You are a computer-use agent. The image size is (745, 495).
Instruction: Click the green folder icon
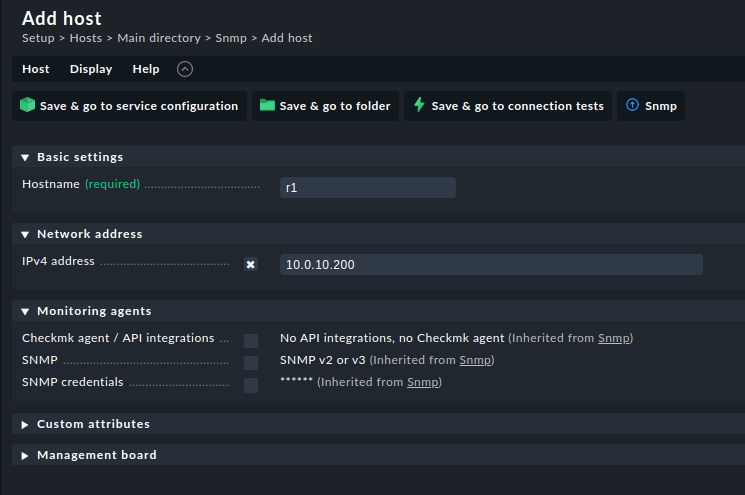coord(267,105)
